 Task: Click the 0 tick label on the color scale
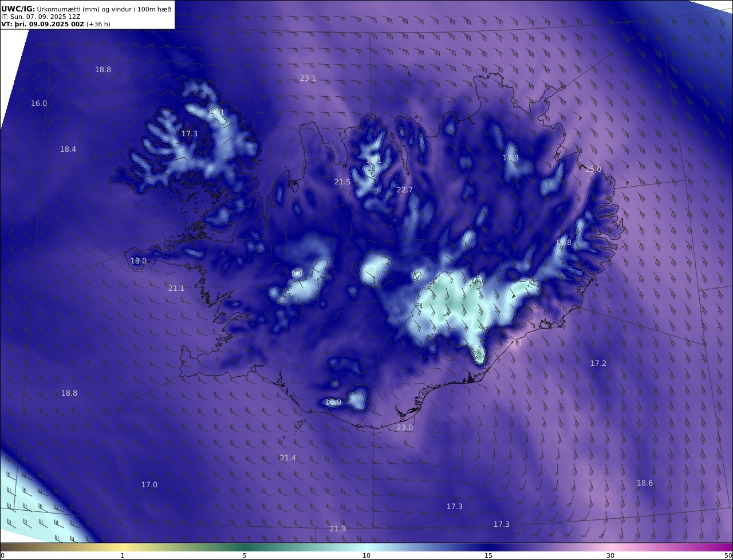tap(2, 555)
